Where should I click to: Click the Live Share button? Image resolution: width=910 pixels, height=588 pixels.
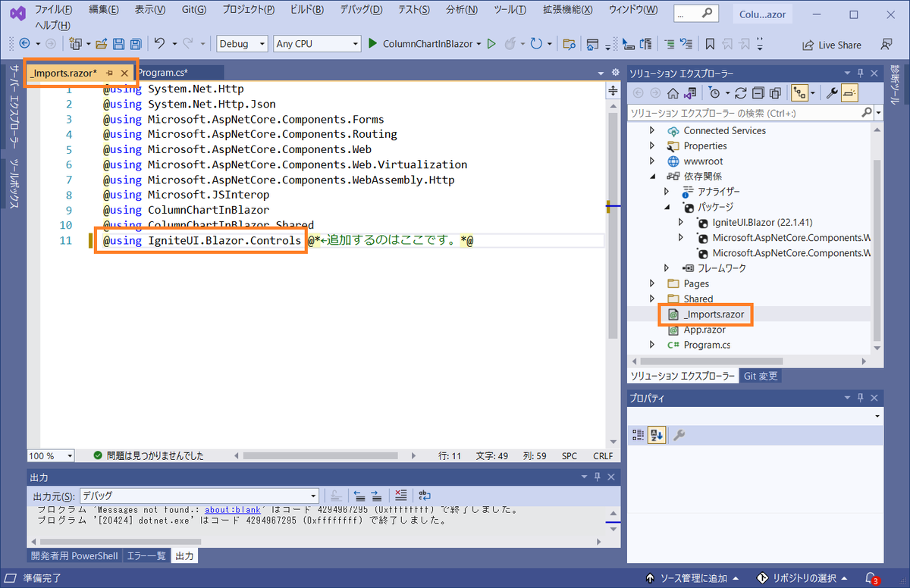pos(832,45)
